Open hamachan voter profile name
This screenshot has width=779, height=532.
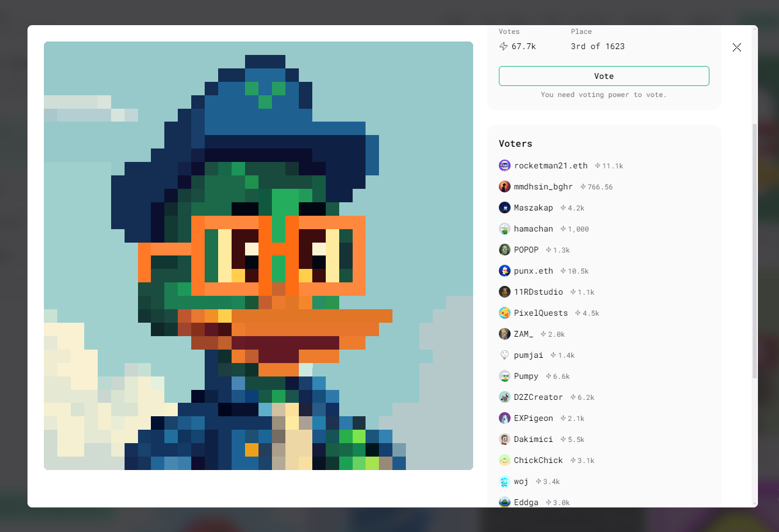click(533, 229)
